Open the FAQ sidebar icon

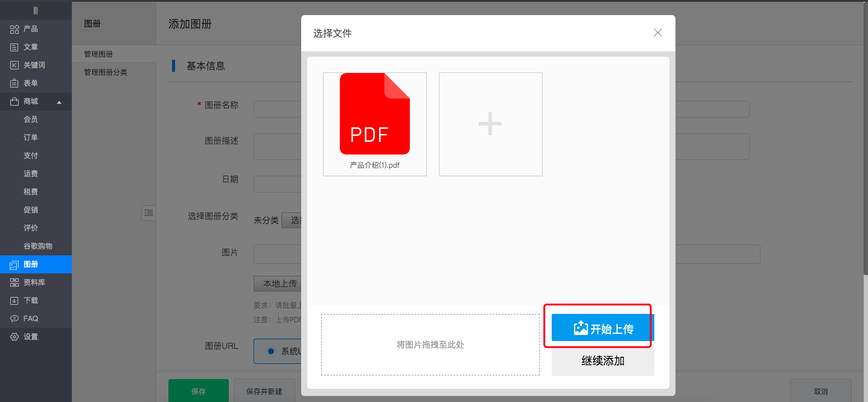click(13, 318)
